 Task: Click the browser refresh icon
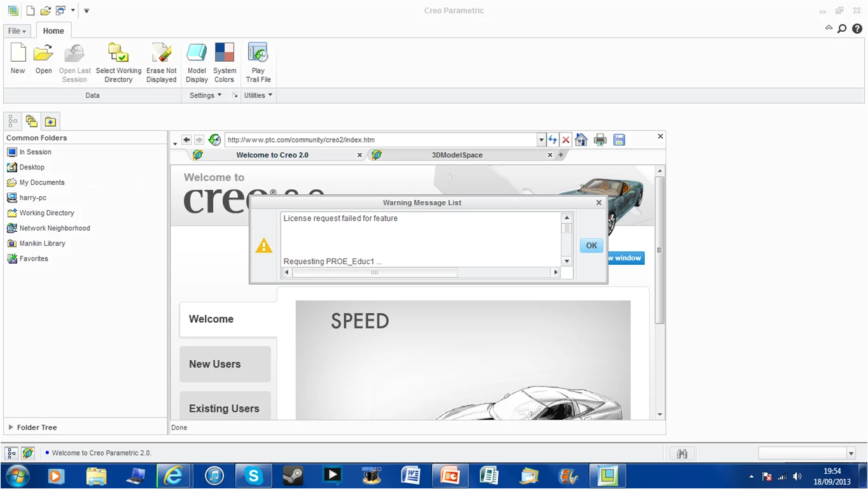point(214,139)
